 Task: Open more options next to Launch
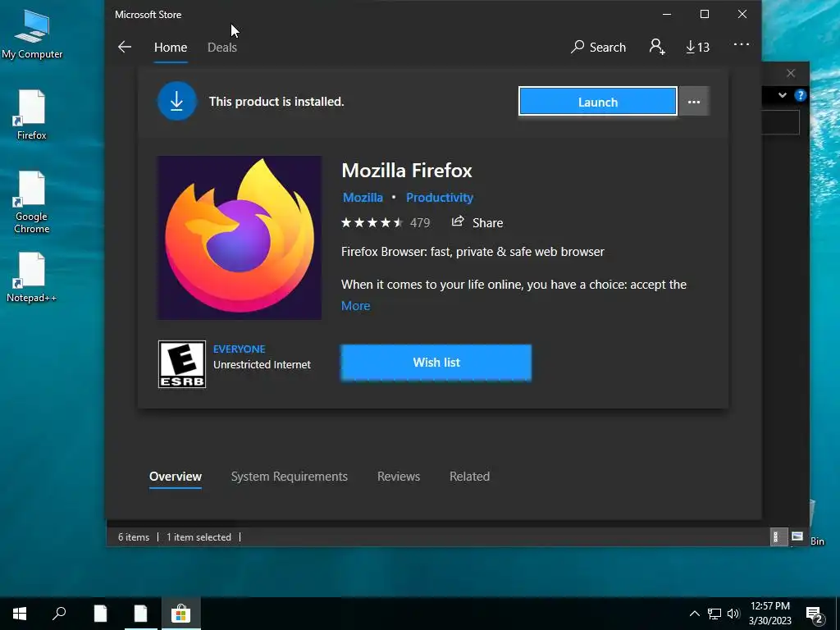694,102
